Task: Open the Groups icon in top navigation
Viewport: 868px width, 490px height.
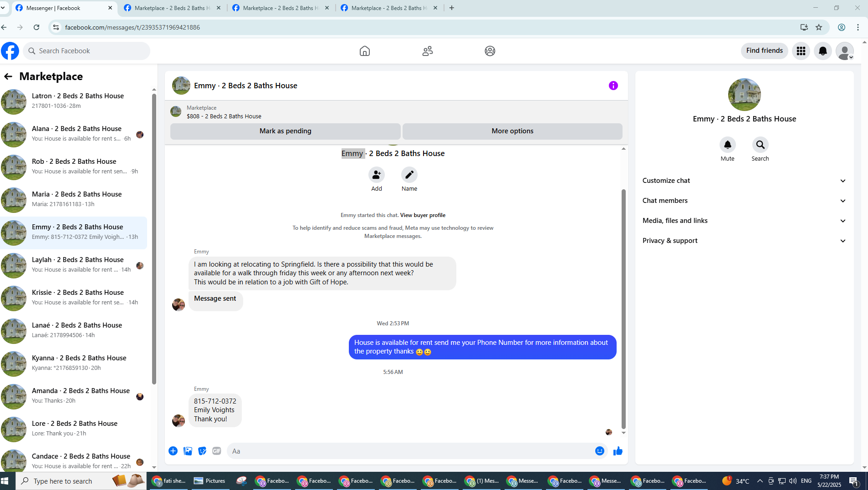Action: [x=490, y=51]
